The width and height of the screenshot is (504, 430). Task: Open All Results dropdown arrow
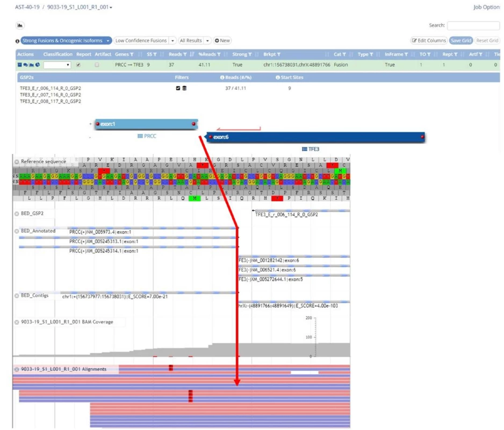pyautogui.click(x=207, y=41)
